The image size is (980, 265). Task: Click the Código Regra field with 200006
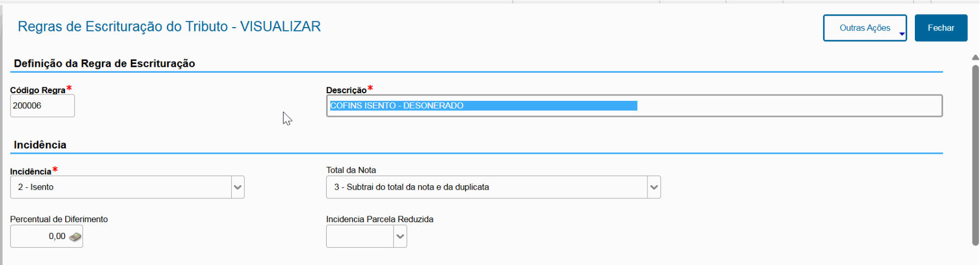42,106
